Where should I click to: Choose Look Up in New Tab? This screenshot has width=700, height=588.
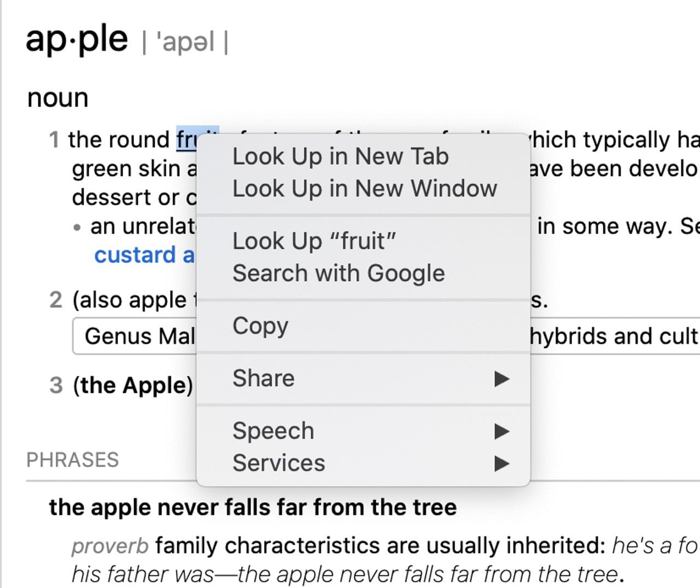click(340, 156)
